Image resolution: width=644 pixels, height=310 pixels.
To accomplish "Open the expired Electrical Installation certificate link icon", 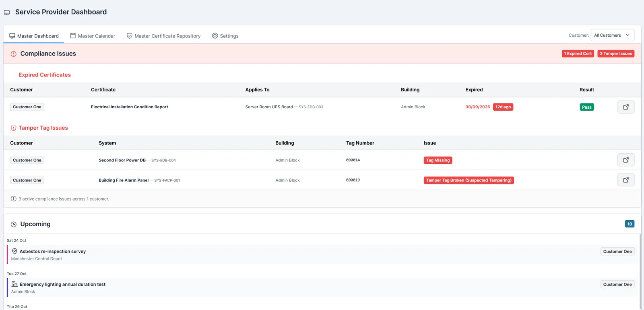I will click(626, 107).
